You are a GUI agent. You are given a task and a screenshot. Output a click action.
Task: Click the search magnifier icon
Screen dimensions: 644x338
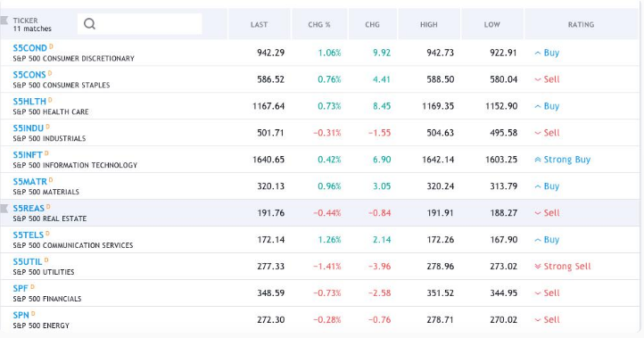click(89, 24)
